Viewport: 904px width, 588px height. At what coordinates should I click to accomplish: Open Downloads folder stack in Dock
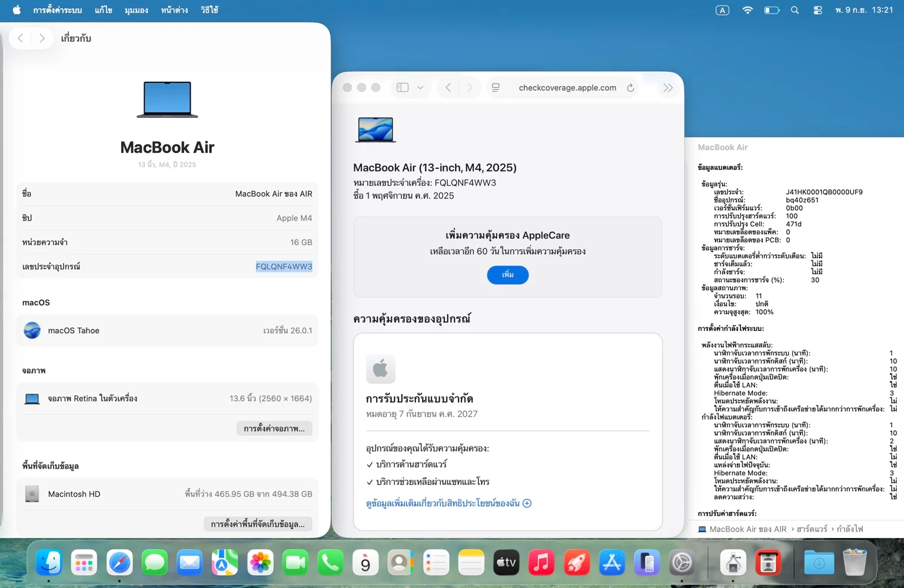point(819,563)
